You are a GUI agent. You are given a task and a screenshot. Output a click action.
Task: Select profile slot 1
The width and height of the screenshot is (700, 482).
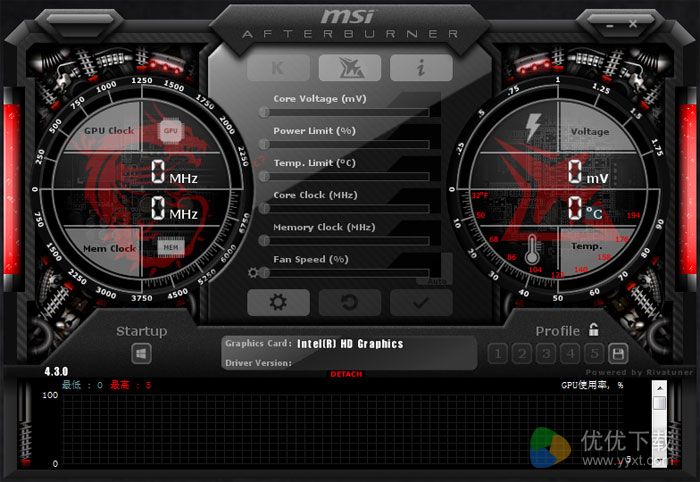[x=497, y=354]
